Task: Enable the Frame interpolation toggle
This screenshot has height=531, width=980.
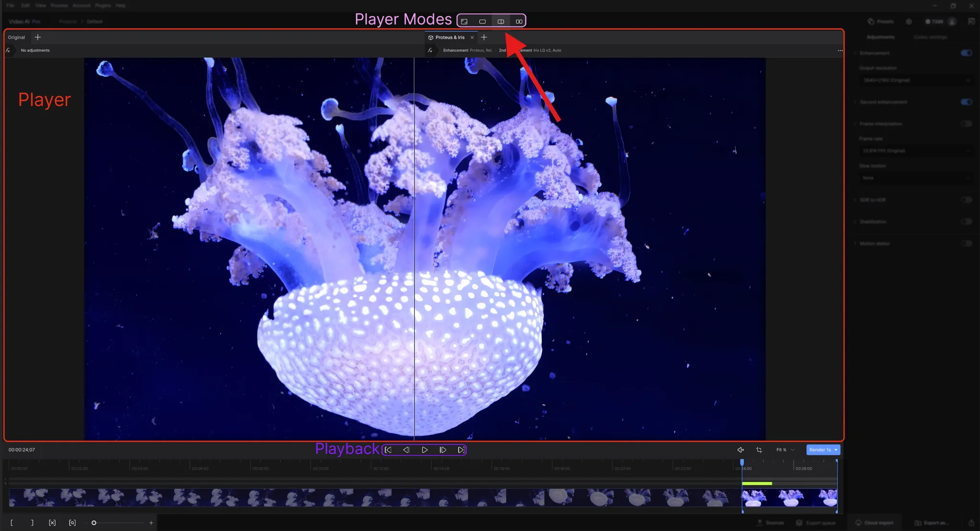Action: (x=966, y=124)
